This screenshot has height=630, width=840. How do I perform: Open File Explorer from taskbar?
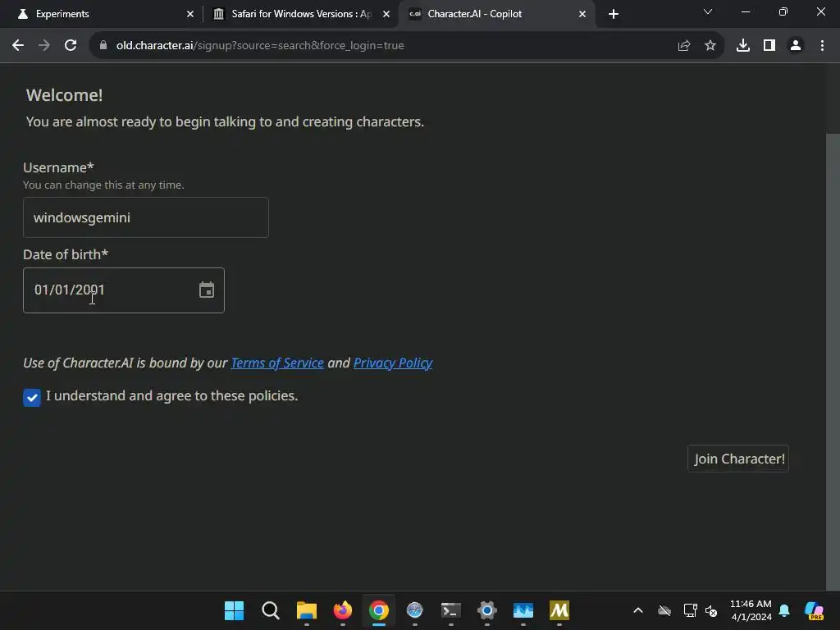pyautogui.click(x=307, y=610)
